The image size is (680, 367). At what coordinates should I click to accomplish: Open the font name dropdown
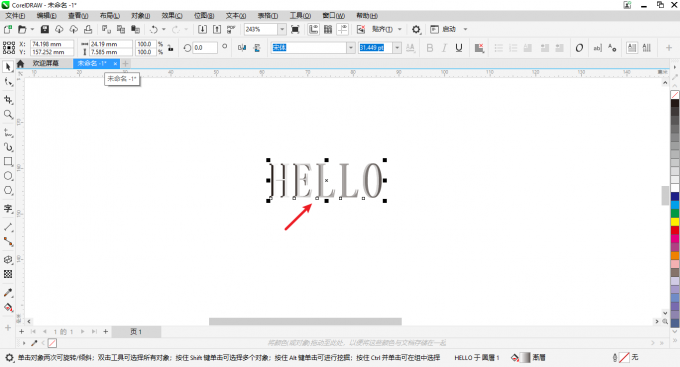(x=351, y=47)
